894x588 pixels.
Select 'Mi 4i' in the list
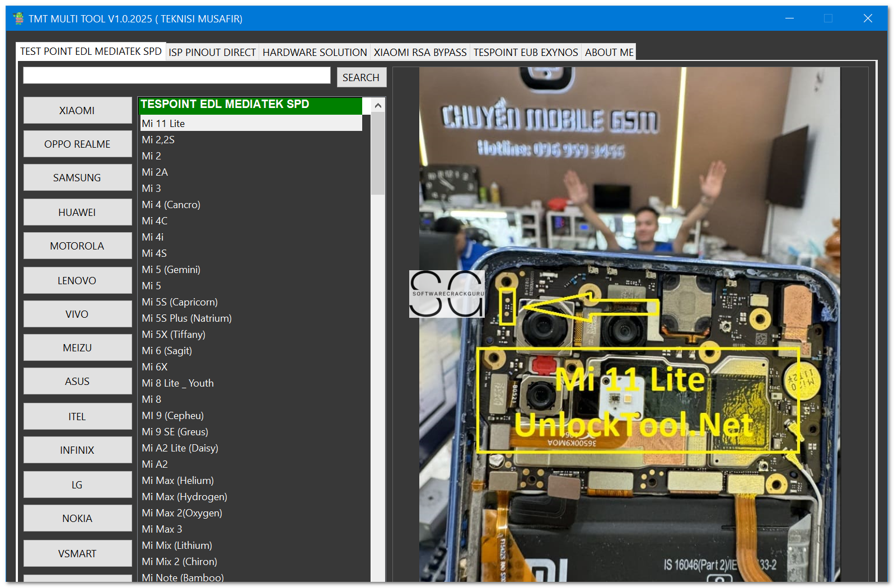coord(251,237)
